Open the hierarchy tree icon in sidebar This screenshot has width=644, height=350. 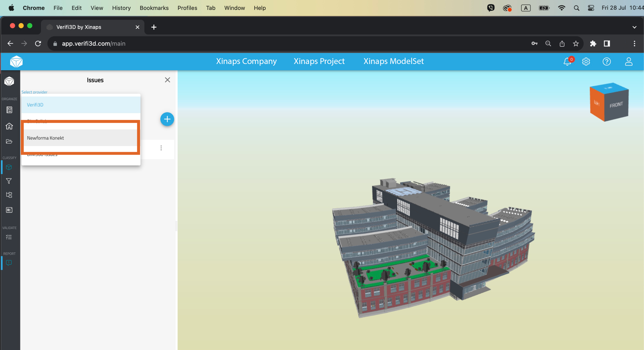[9, 195]
